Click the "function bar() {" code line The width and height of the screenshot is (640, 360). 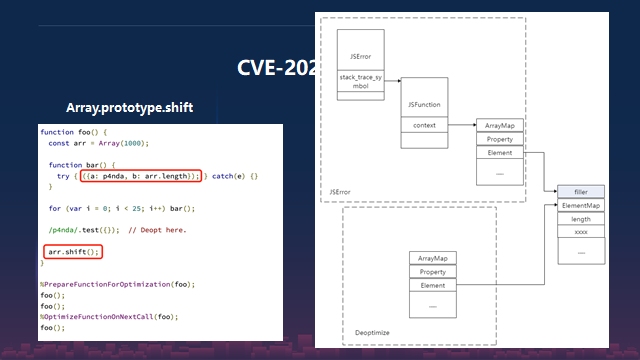tap(82, 165)
